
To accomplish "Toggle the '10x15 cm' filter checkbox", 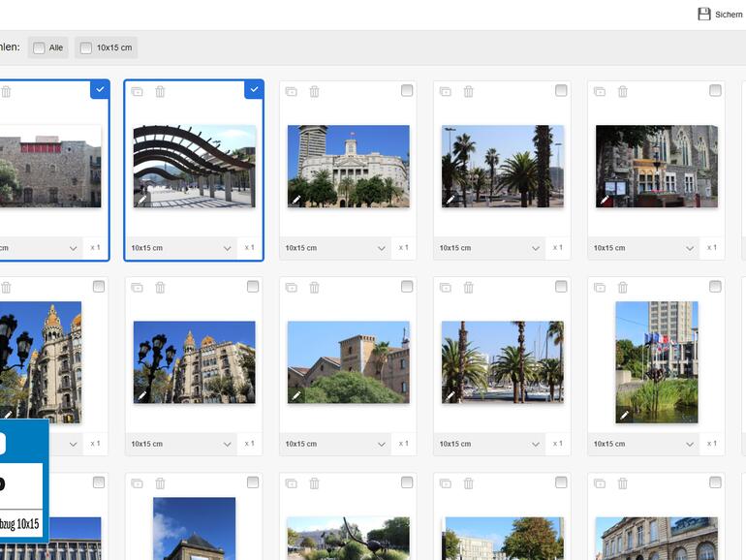I will click(x=86, y=47).
